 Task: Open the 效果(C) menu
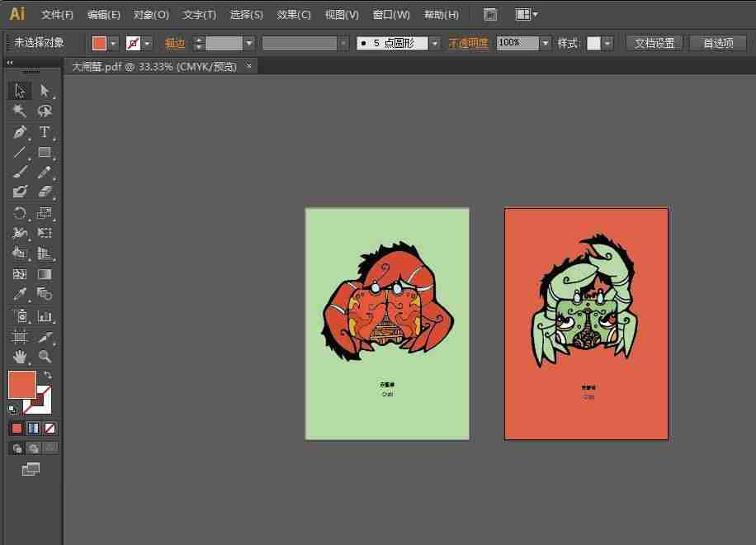pyautogui.click(x=294, y=15)
